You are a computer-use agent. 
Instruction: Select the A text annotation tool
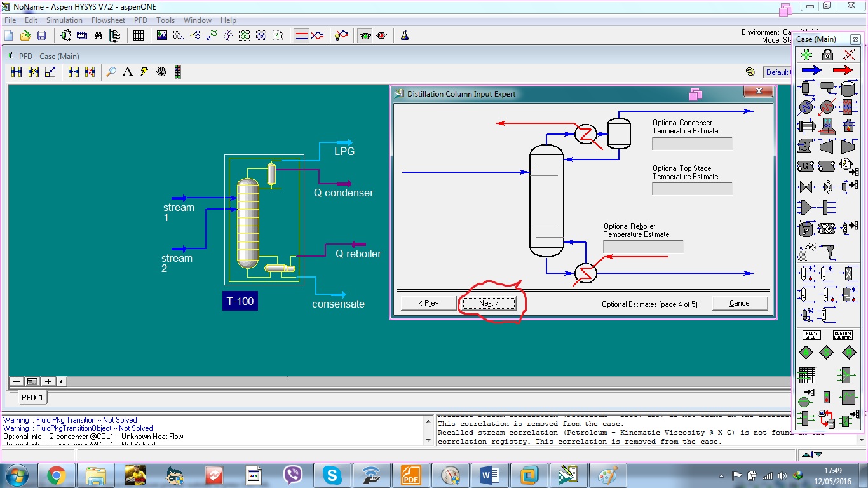[x=127, y=71]
